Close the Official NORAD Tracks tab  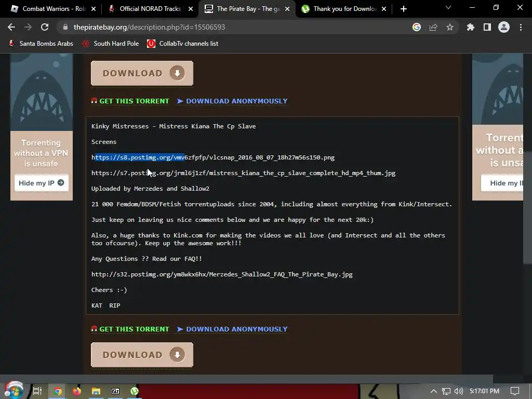pos(191,9)
